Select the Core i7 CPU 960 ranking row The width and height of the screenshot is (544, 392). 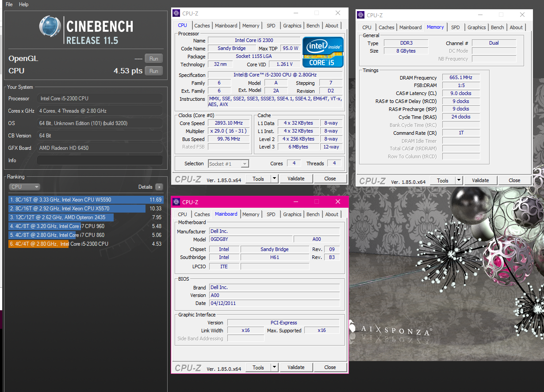[x=86, y=226]
